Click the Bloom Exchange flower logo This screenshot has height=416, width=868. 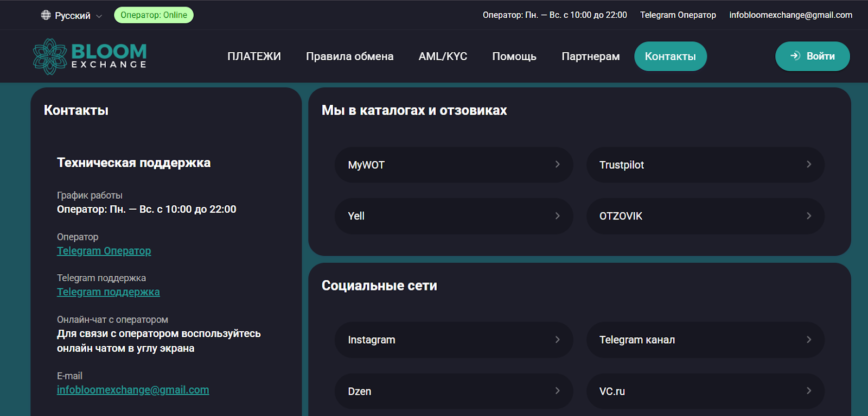click(50, 56)
